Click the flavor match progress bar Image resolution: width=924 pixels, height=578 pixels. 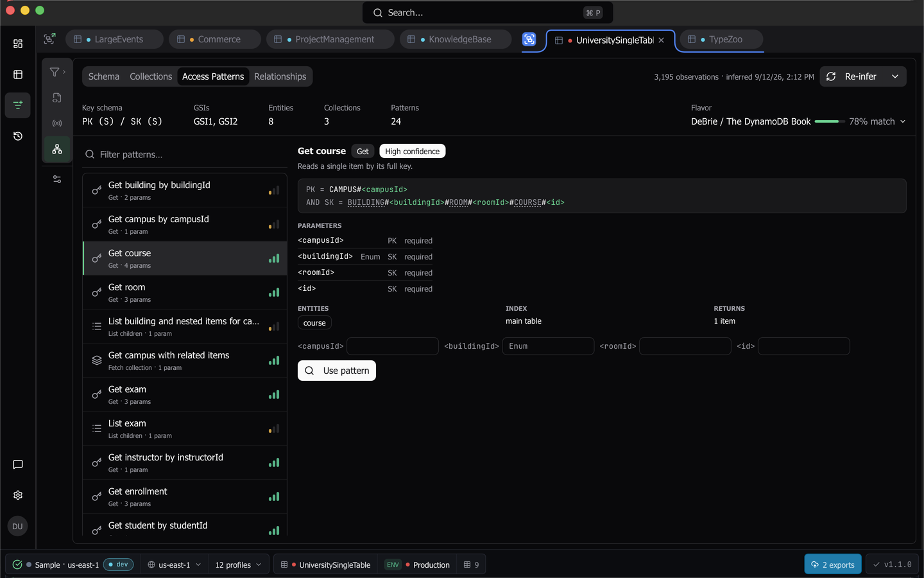click(x=830, y=121)
